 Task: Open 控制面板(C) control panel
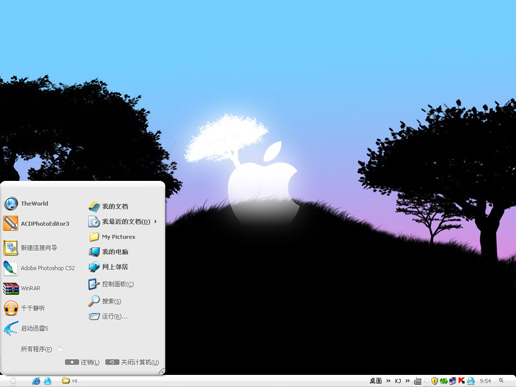(111, 284)
